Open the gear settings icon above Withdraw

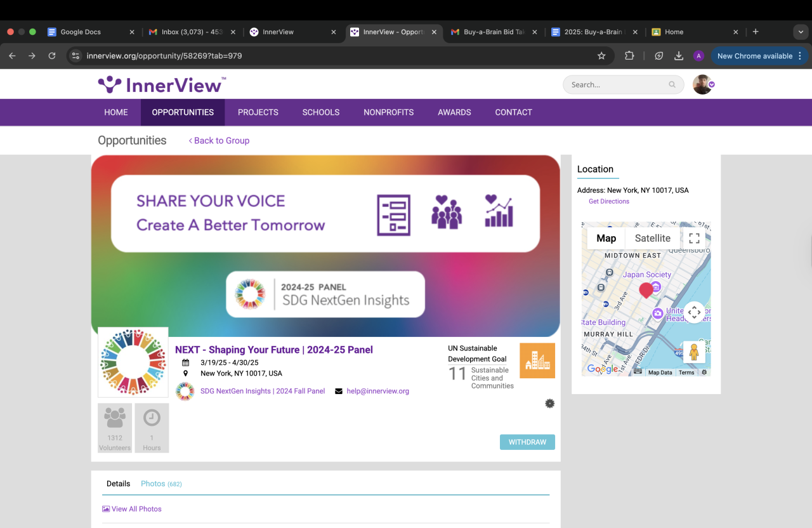pyautogui.click(x=550, y=403)
